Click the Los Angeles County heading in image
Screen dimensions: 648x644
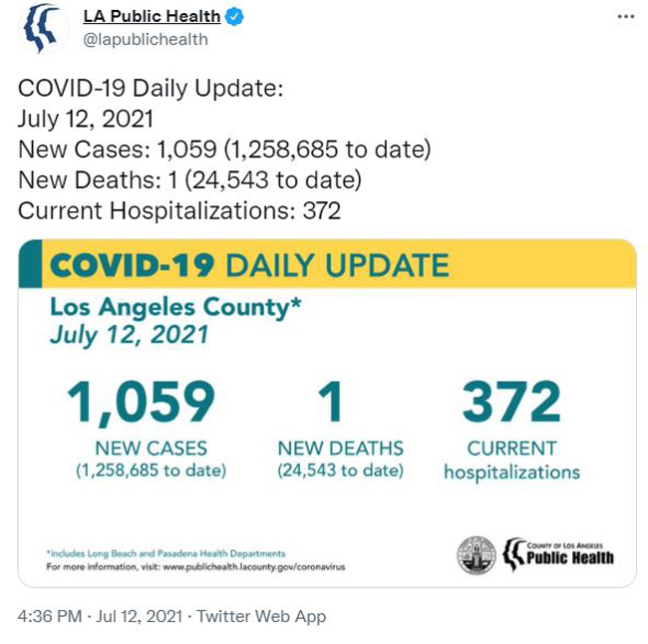[175, 308]
